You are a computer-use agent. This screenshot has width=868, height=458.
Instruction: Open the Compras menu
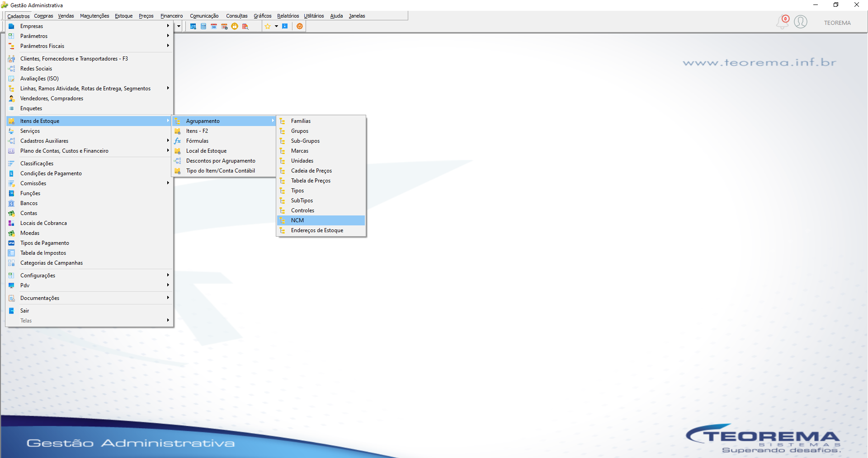[x=43, y=16]
